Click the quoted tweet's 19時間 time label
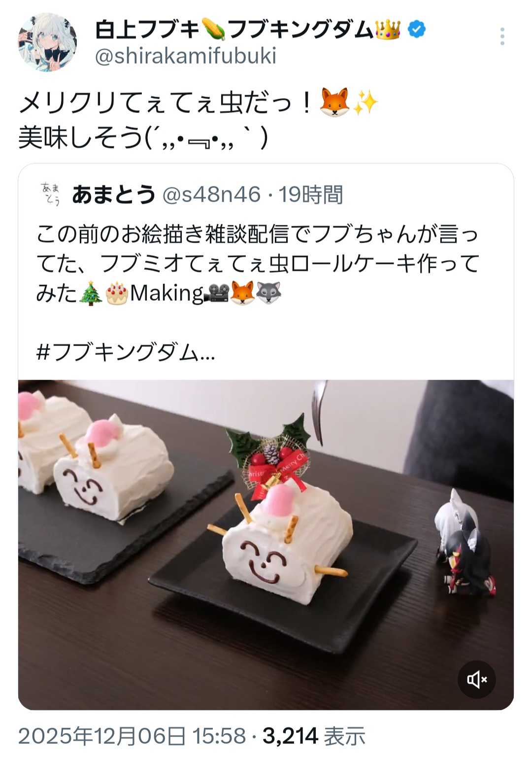 [x=311, y=195]
